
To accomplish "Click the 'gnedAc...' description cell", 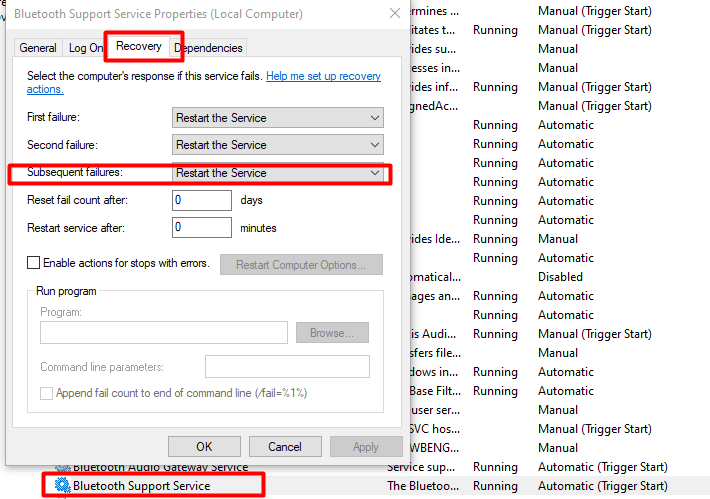I will click(x=434, y=106).
